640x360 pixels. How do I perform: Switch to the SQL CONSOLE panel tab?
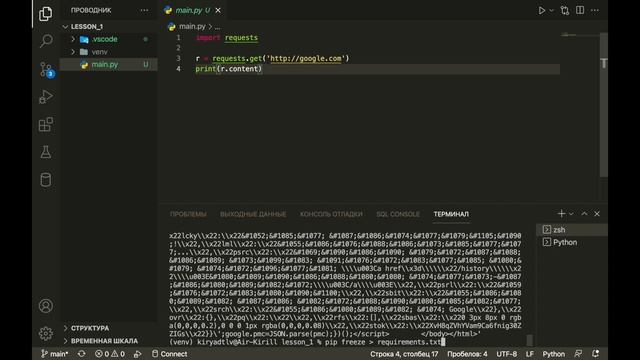[398, 214]
